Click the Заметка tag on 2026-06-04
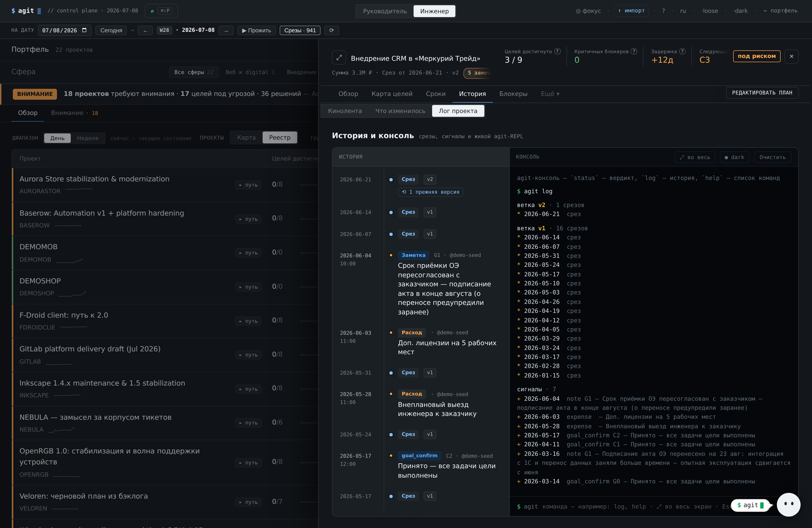The image size is (812, 528). point(413,255)
